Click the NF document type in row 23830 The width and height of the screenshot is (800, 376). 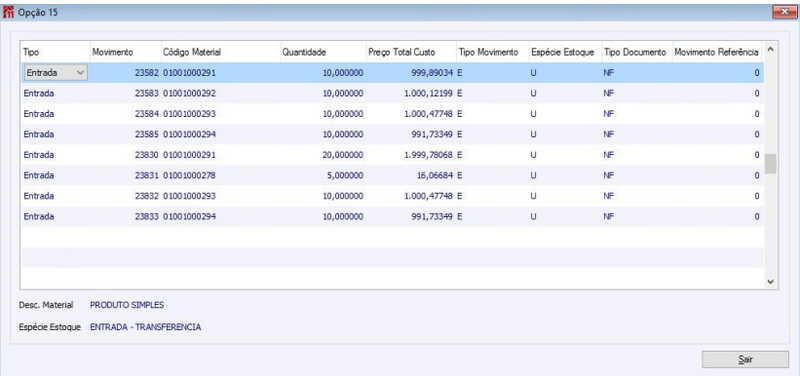tap(608, 155)
